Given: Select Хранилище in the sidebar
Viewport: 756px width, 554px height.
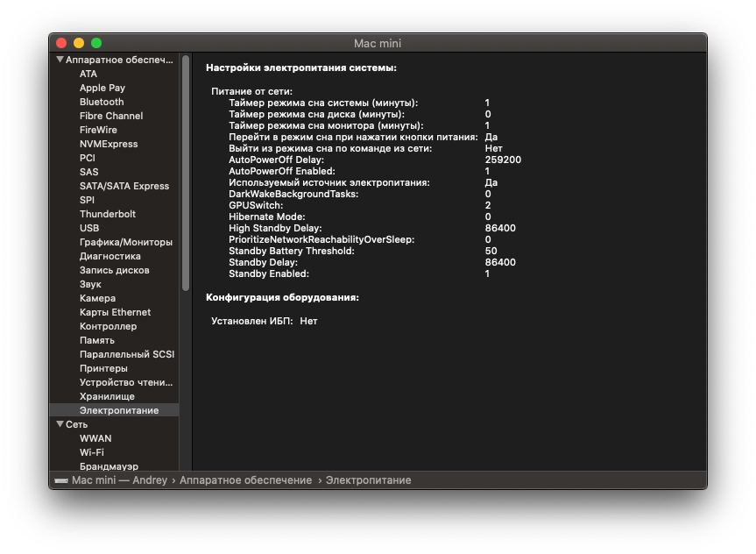Looking at the screenshot, I should [107, 395].
